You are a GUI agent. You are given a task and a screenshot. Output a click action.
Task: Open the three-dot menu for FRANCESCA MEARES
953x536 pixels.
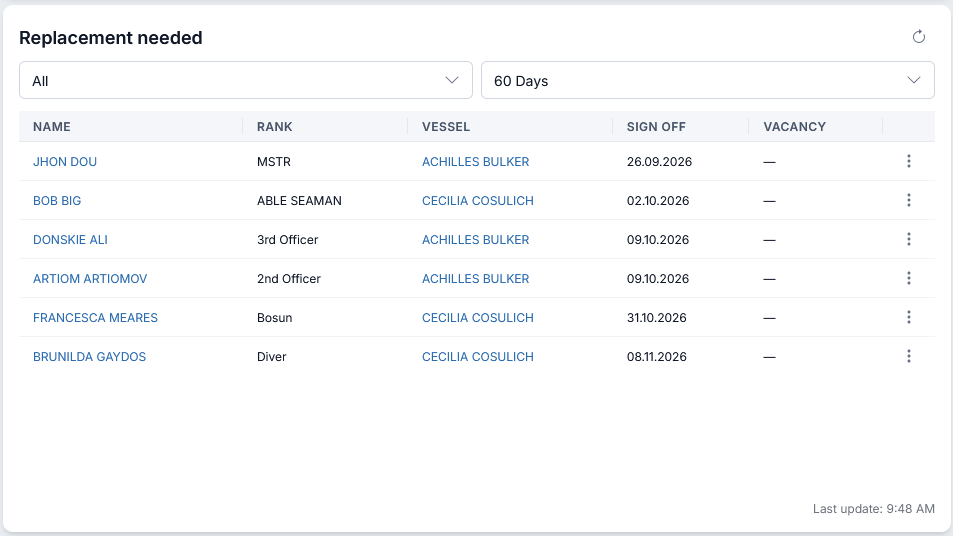pyautogui.click(x=909, y=317)
